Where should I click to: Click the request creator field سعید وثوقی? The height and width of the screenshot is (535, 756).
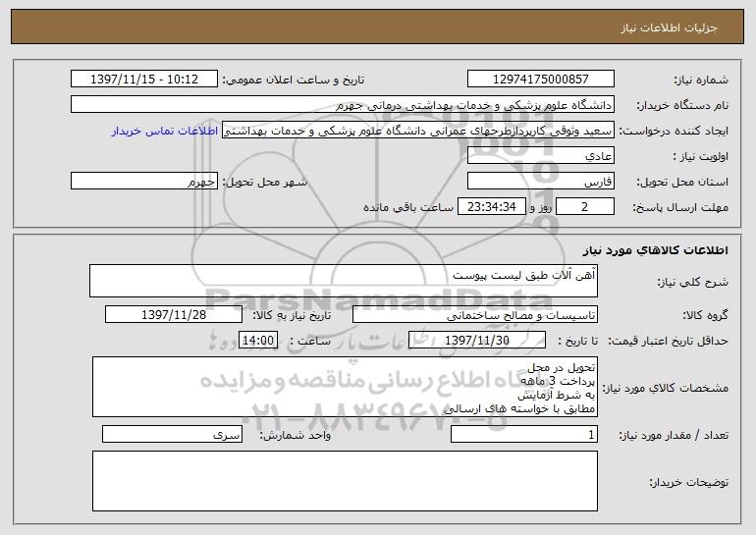[418, 131]
